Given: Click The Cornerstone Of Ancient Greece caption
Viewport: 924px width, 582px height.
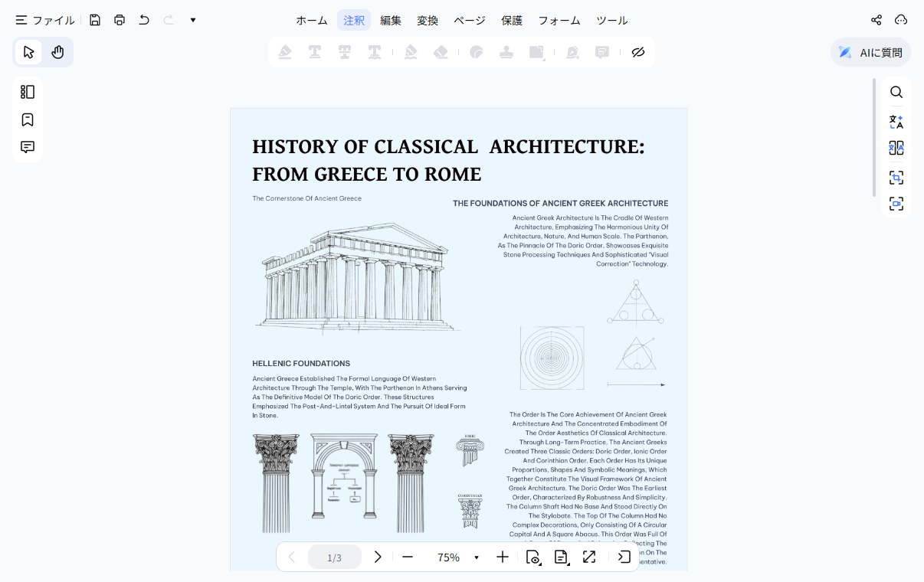Looking at the screenshot, I should (x=306, y=198).
